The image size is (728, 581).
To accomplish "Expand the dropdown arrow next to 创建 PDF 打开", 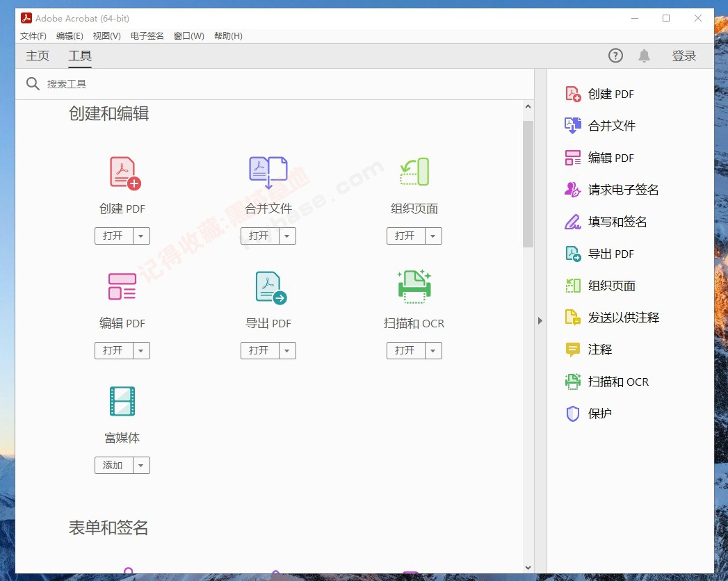I will click(141, 236).
